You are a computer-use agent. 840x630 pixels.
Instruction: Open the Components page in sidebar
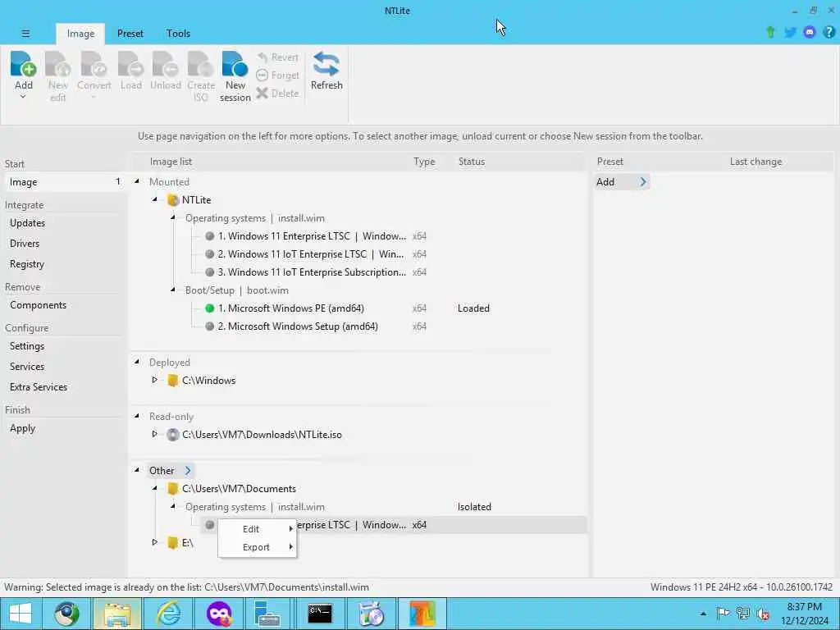coord(38,305)
